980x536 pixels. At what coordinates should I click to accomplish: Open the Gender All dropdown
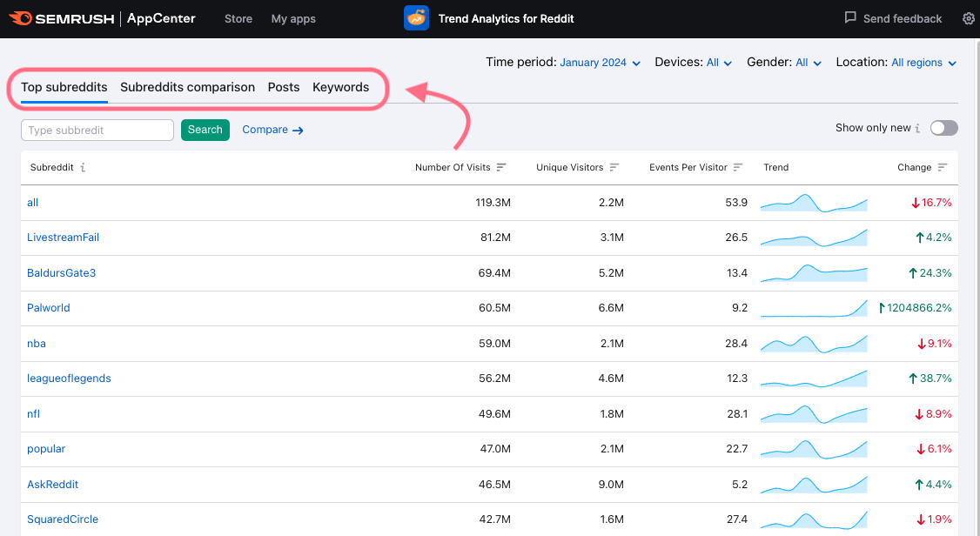809,63
